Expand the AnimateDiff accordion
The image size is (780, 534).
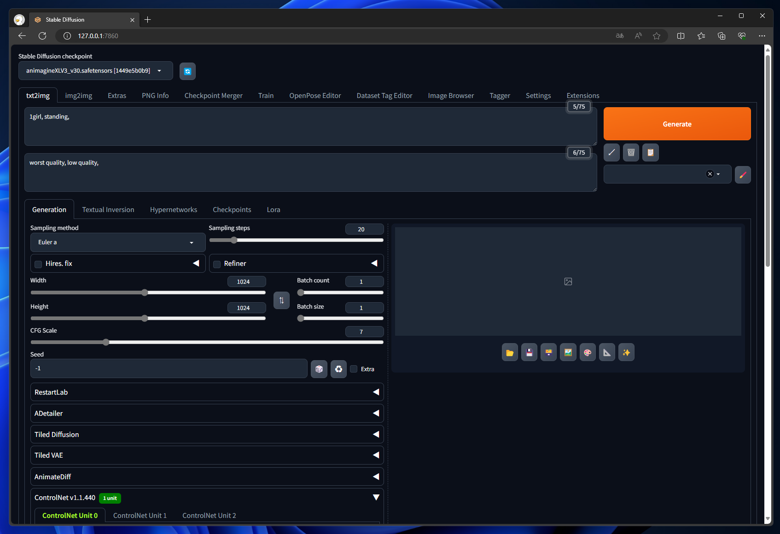[x=206, y=477]
